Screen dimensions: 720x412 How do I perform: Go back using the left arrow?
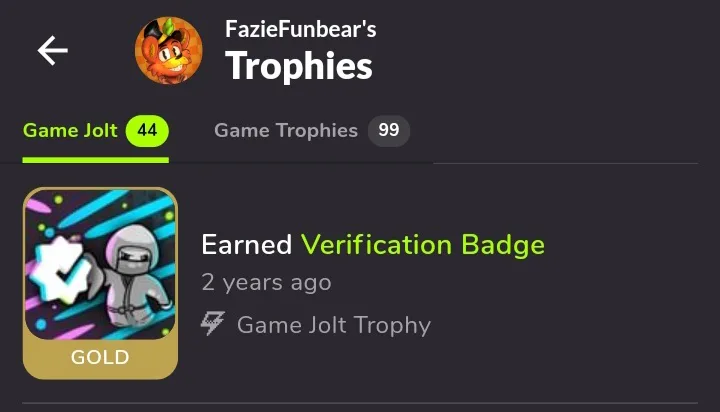[x=53, y=51]
